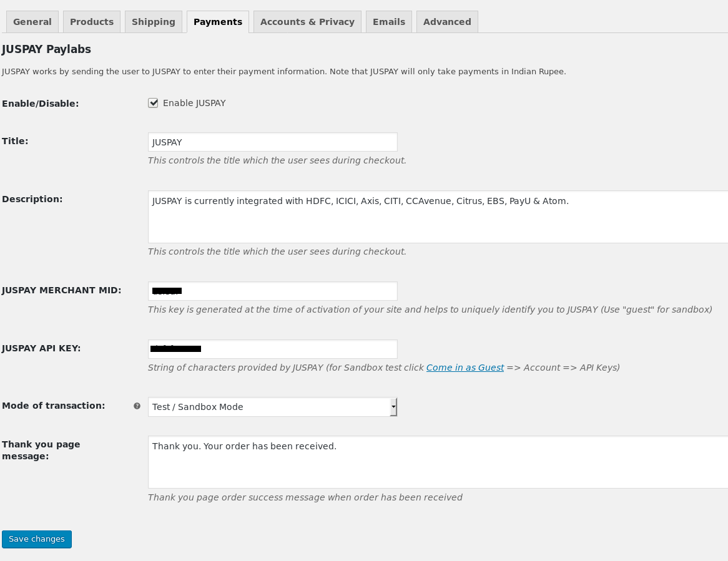Click the JUSPAY Paylabs heading
The image size is (728, 561).
coord(46,49)
